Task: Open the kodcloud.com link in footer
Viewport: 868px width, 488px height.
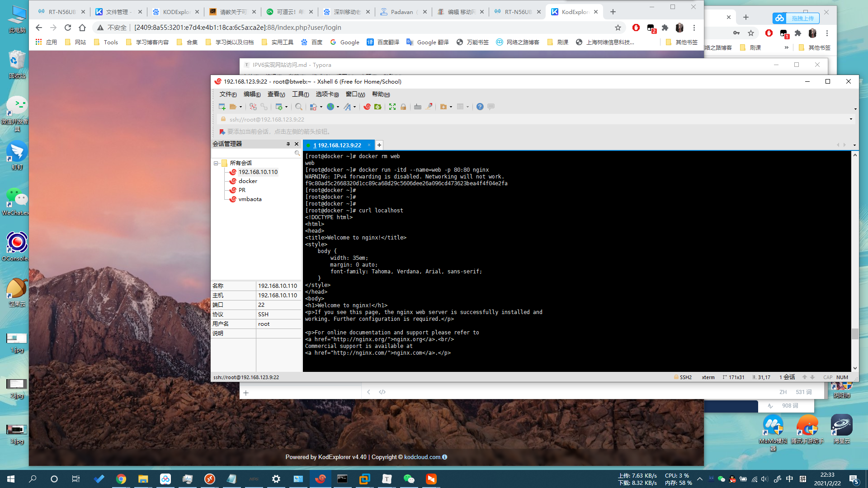Action: pos(422,457)
